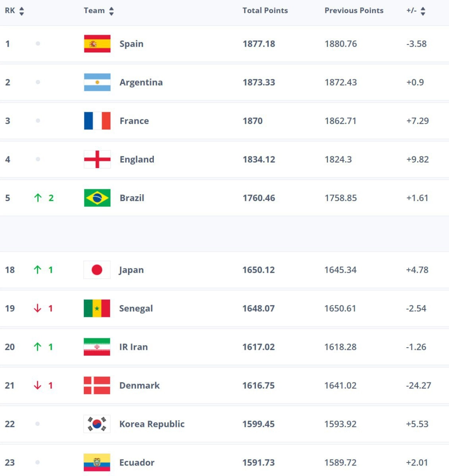
Task: Click the Previous Points column header
Action: pyautogui.click(x=354, y=10)
